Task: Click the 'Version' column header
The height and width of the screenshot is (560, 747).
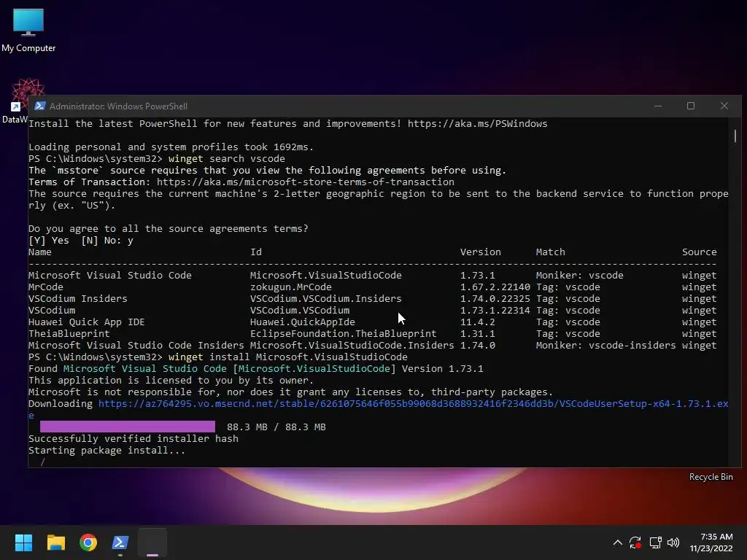Action: [x=480, y=252]
